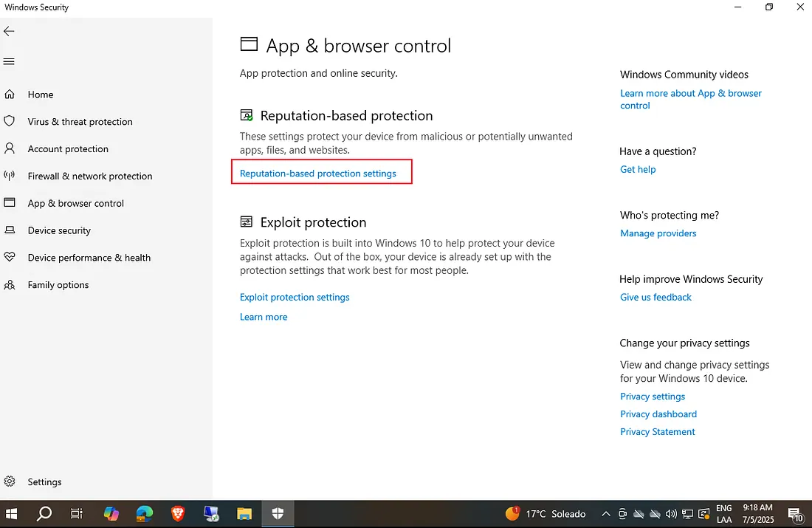The image size is (812, 528).
Task: Click the Home house icon
Action: [x=10, y=95]
